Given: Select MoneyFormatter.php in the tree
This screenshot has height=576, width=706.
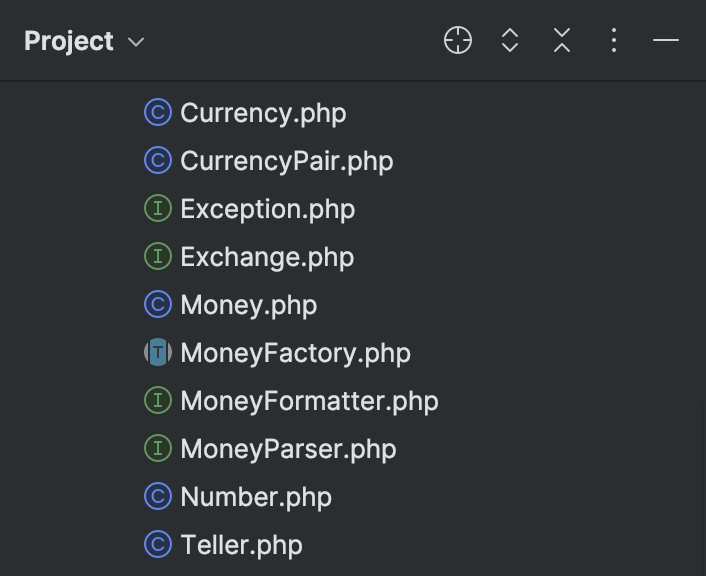Looking at the screenshot, I should [309, 401].
